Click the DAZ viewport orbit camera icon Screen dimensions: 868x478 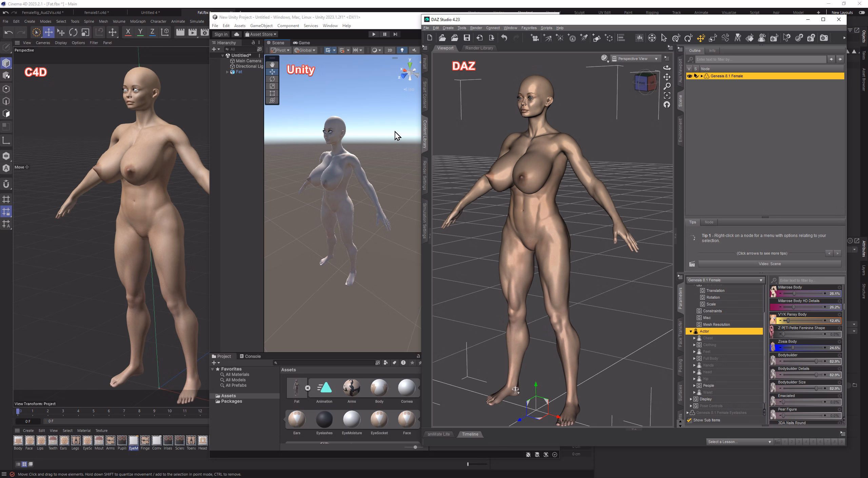(x=667, y=68)
